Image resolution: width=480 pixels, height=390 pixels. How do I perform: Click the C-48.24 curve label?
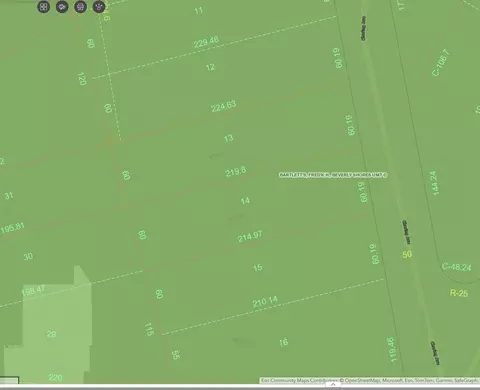[457, 267]
